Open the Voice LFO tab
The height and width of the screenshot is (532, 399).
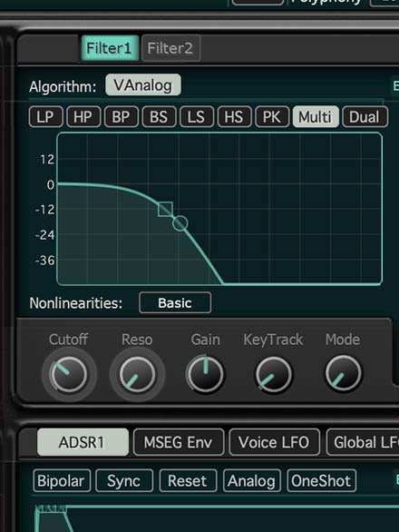tap(274, 442)
